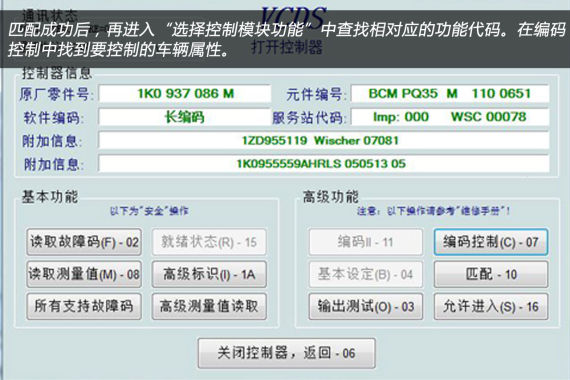Open 匹配 - 10 function
The image size is (570, 380).
[x=491, y=274]
